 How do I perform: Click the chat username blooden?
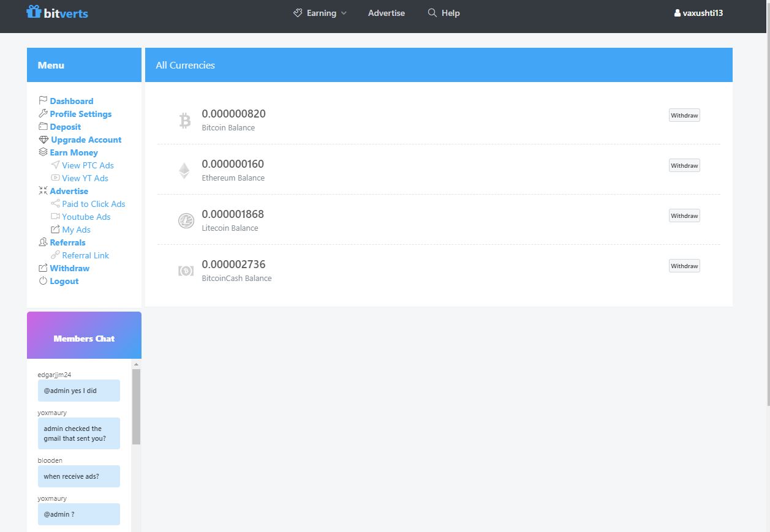point(50,460)
